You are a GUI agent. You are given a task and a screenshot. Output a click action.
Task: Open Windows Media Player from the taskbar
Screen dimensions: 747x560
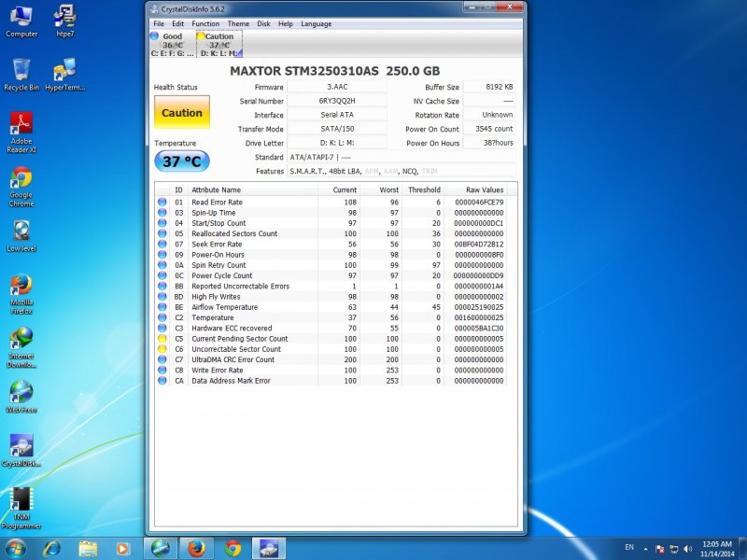122,549
